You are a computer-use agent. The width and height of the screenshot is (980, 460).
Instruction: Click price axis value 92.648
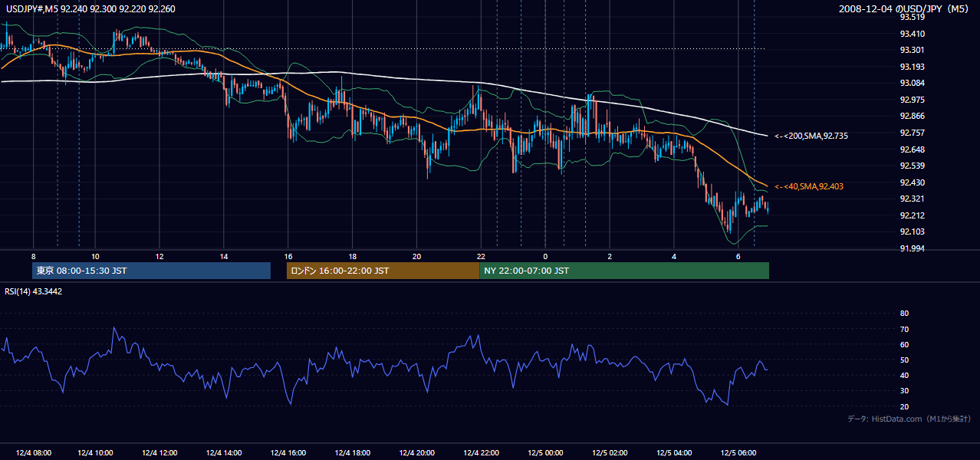tap(913, 149)
